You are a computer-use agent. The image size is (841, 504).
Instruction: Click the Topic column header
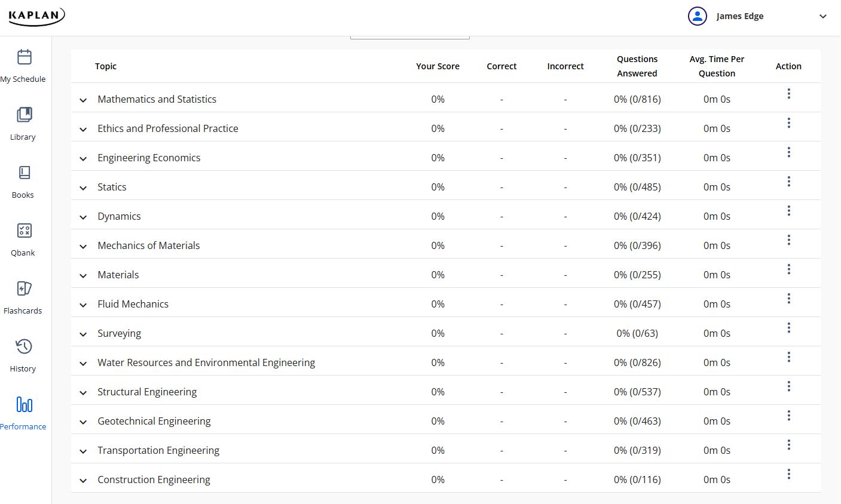(106, 66)
